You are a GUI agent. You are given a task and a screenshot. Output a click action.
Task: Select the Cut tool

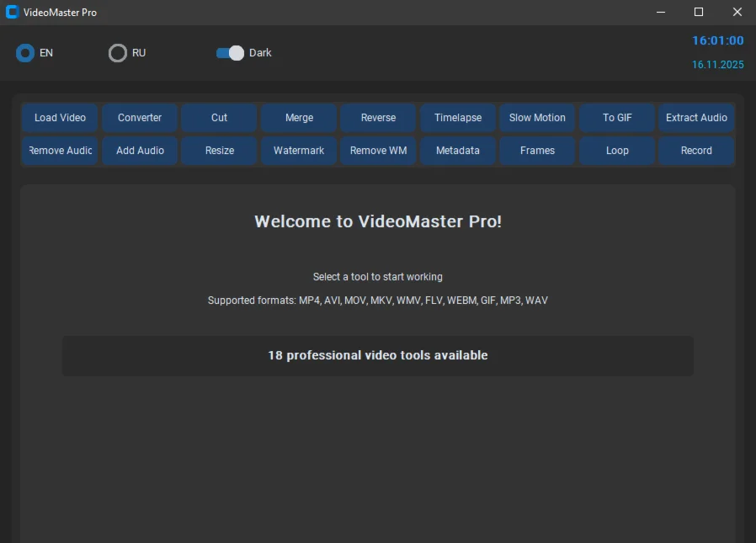click(219, 118)
